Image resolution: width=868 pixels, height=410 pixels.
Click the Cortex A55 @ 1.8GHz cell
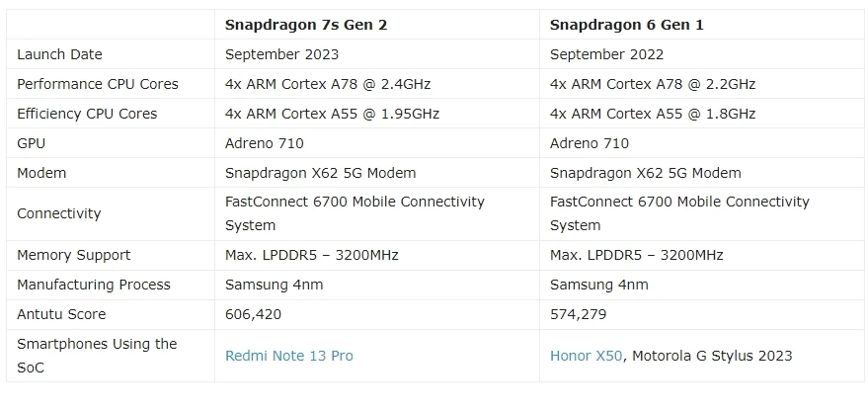653,114
